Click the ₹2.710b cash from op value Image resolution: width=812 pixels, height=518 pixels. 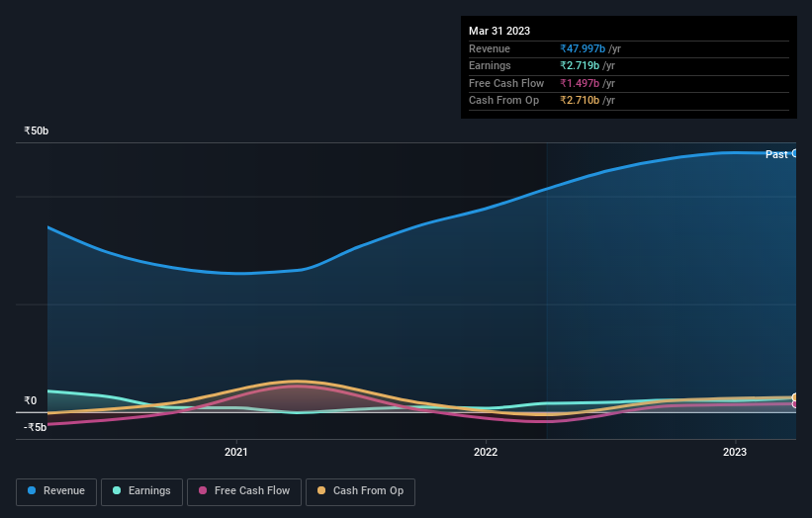pyautogui.click(x=580, y=101)
